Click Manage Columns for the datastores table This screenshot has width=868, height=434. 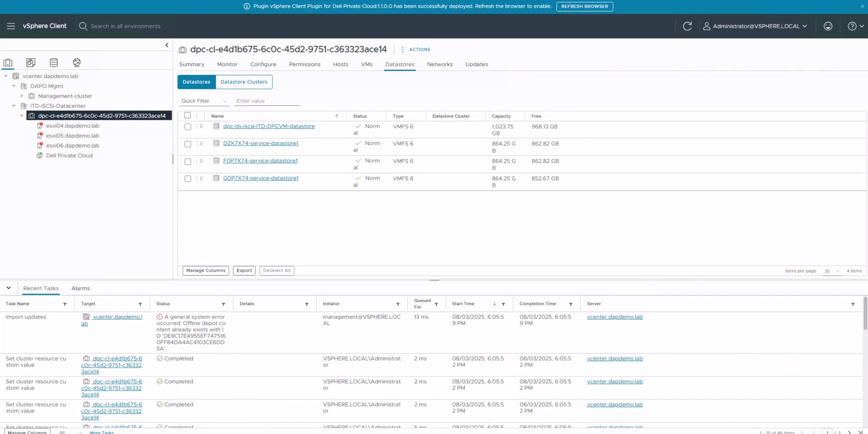pos(206,271)
